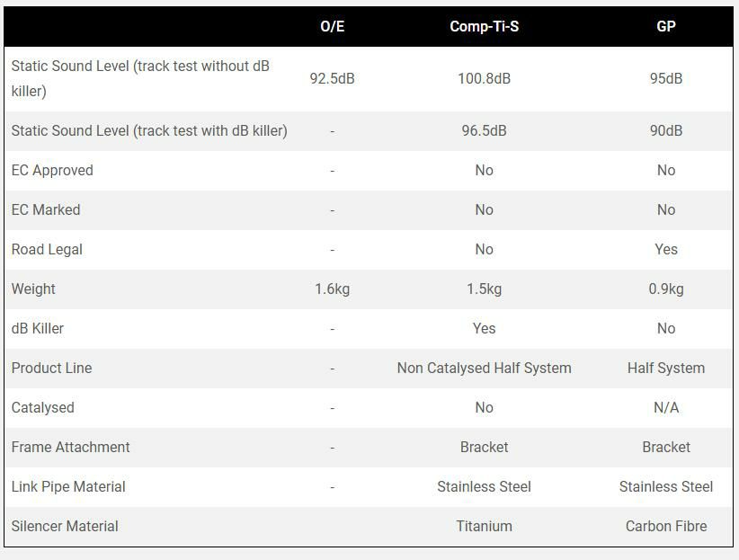
Task: Select 'Non Catalysed Half System' cell
Action: tap(484, 368)
